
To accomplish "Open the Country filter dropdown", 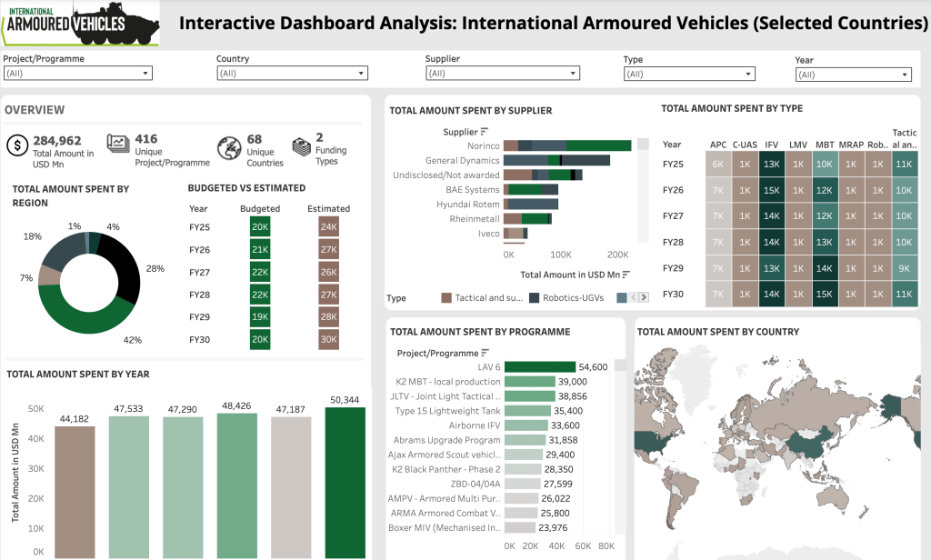I will (x=292, y=73).
